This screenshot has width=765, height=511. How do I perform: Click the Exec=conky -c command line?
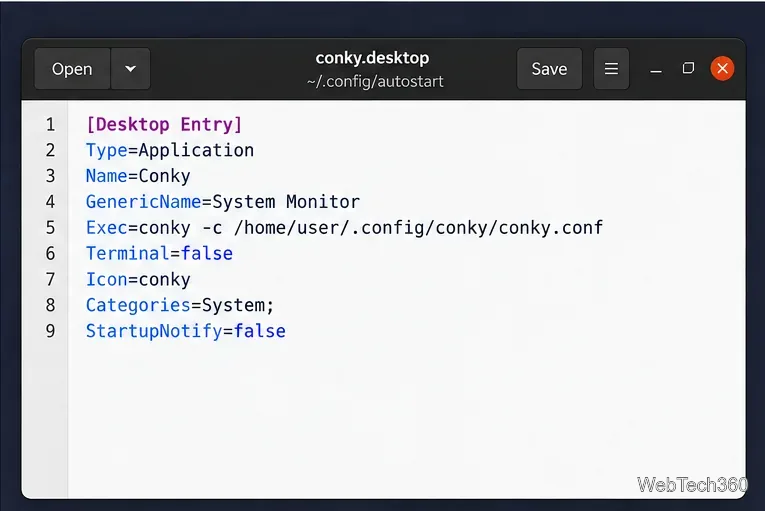[344, 228]
